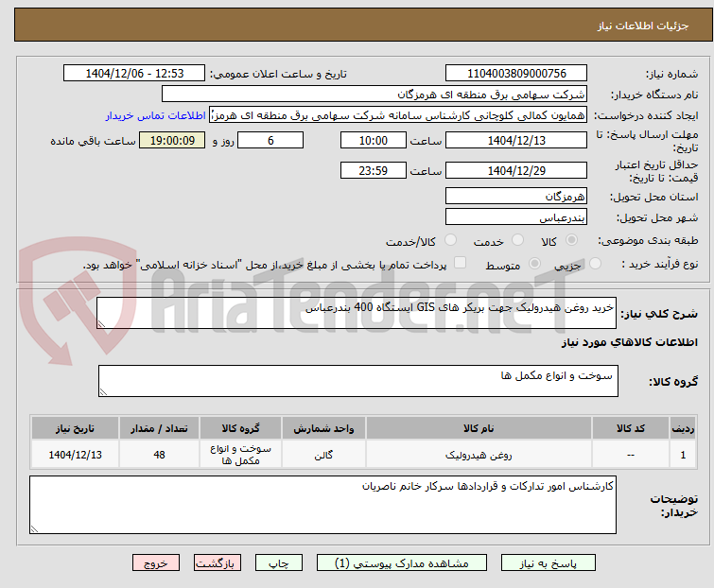Screen dimensions: 714x588
Task: Open اطلاعات تماس خریدار link
Action: coord(156,115)
